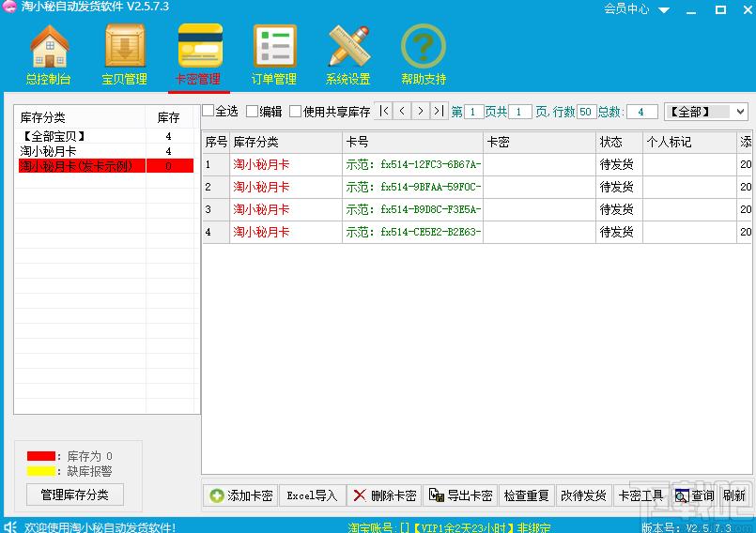Viewport: 756px width, 533px height.
Task: Select 淘小秘月卡 category in left list
Action: point(105,151)
